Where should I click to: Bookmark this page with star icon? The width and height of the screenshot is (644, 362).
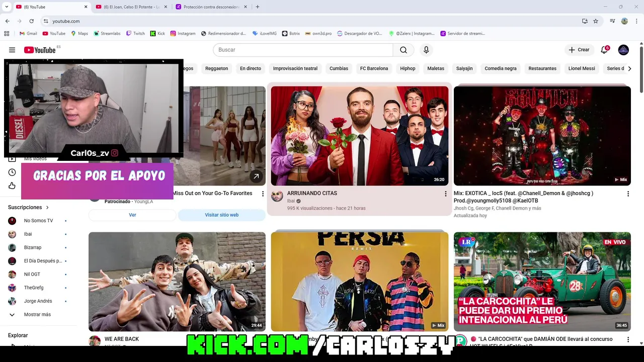(596, 21)
